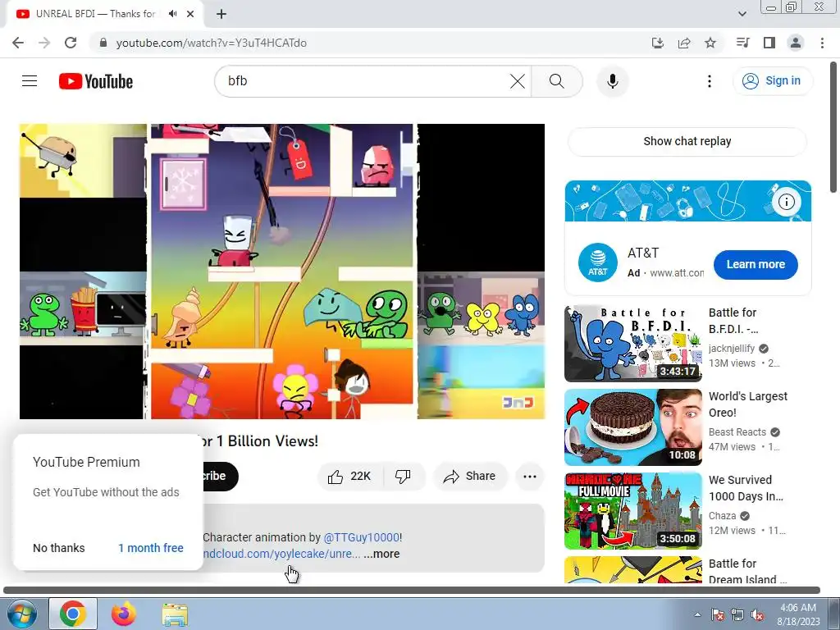
Task: Click the muted volume tray icon
Action: click(x=757, y=615)
